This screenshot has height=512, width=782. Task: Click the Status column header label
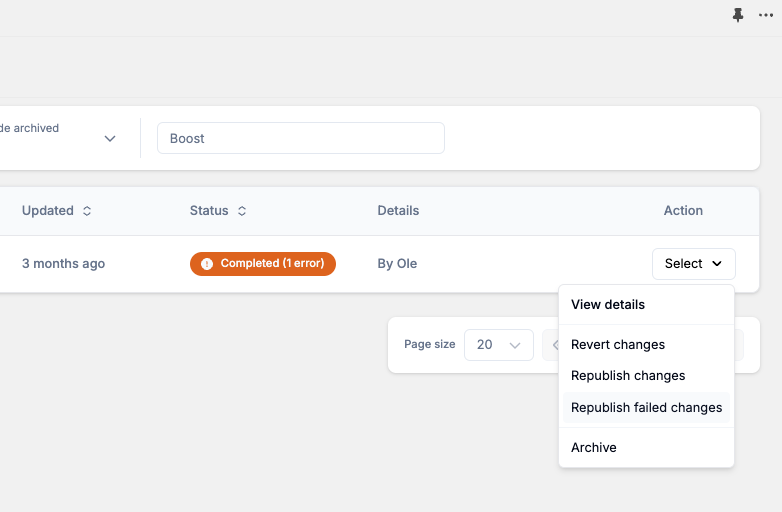[x=209, y=211]
